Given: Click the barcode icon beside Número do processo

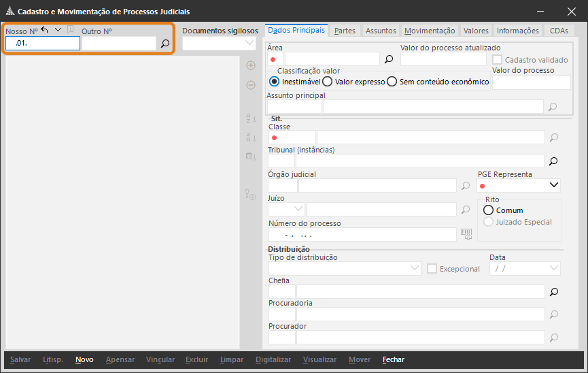Looking at the screenshot, I should (x=466, y=233).
